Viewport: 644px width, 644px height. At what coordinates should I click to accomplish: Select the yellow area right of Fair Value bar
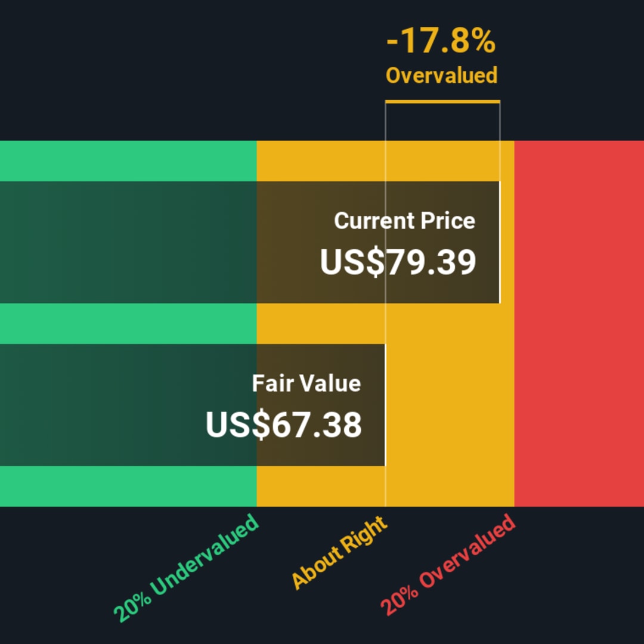pos(450,405)
